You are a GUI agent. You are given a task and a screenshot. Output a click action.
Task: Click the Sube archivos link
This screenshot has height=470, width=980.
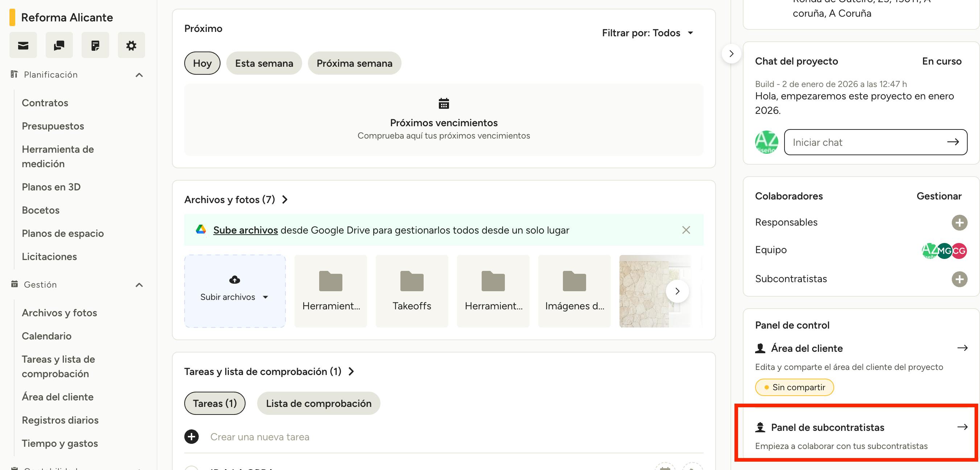click(246, 230)
